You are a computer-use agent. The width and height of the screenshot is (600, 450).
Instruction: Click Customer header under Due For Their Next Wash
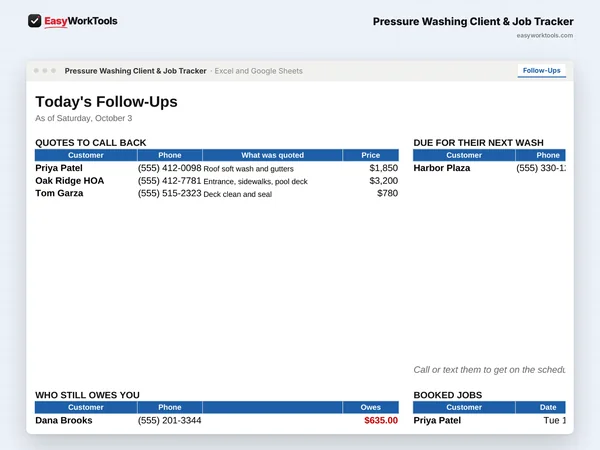464,155
